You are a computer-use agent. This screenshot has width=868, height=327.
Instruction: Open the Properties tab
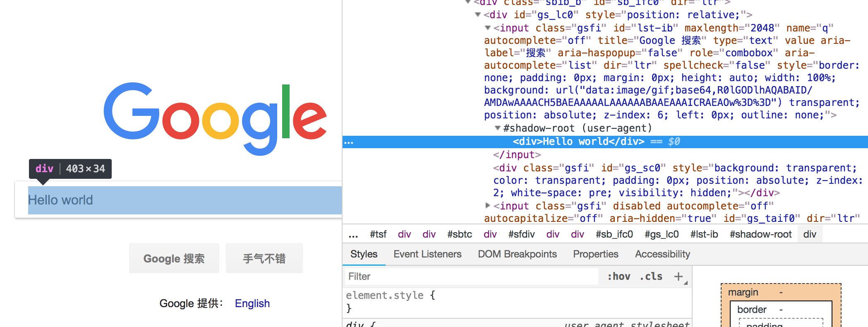click(x=595, y=254)
